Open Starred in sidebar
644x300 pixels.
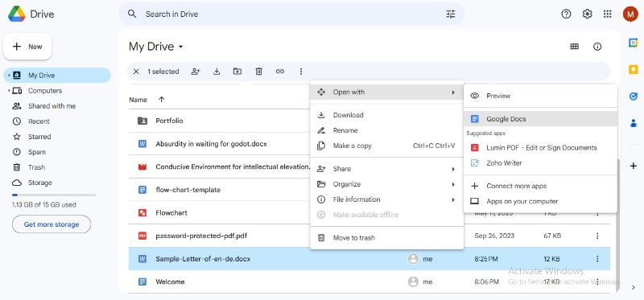(57, 137)
